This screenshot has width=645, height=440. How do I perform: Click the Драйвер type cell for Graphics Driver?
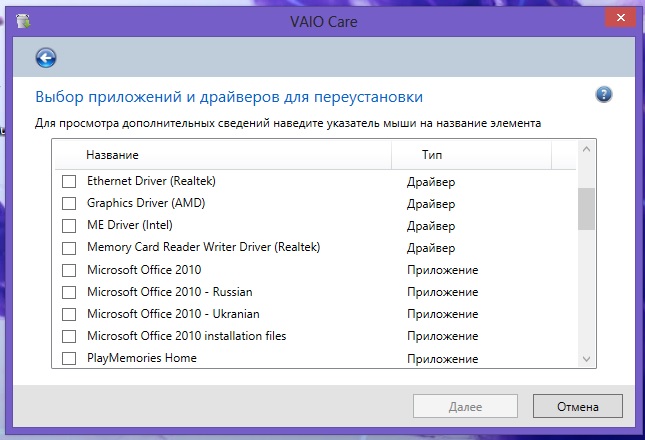pyautogui.click(x=431, y=204)
